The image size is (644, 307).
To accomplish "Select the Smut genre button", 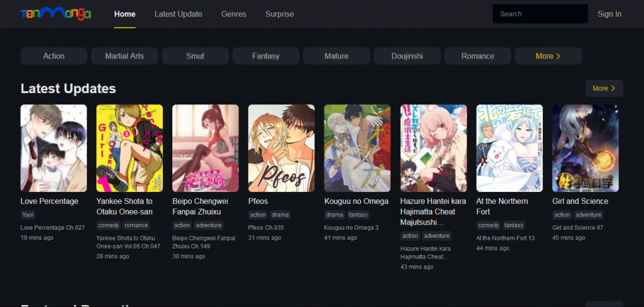I will point(195,56).
